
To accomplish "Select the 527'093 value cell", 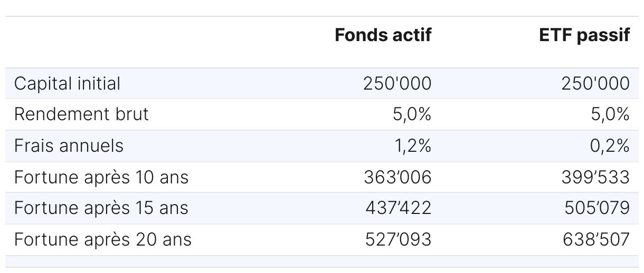I will (398, 239).
